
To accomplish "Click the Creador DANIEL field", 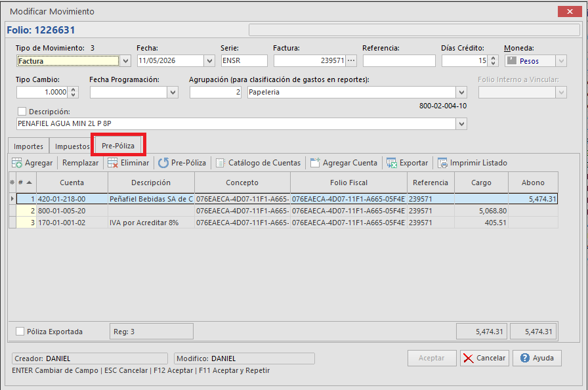I will pyautogui.click(x=90, y=358).
